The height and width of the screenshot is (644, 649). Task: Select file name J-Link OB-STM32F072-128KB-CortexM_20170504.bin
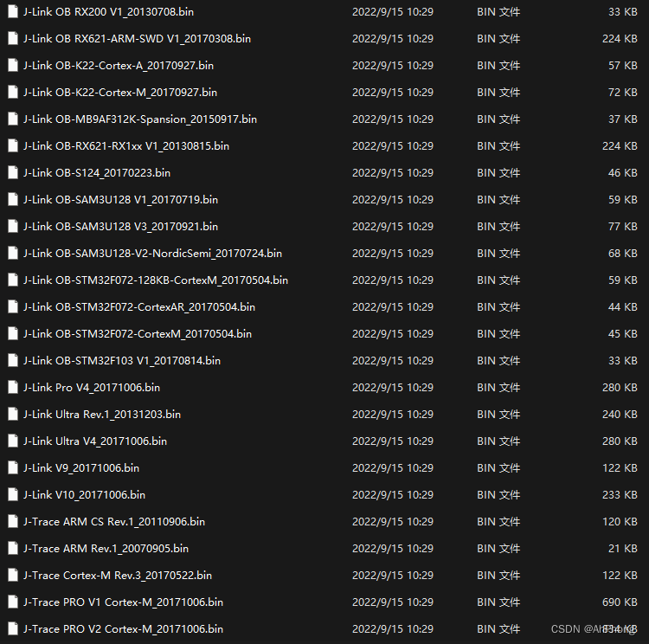pos(156,280)
